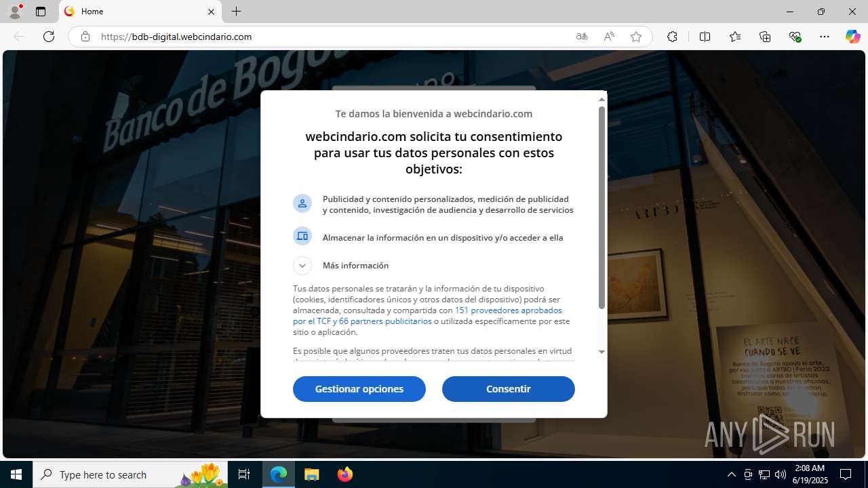
Task: Open Microsoft Edge from taskbar
Action: coord(279,474)
